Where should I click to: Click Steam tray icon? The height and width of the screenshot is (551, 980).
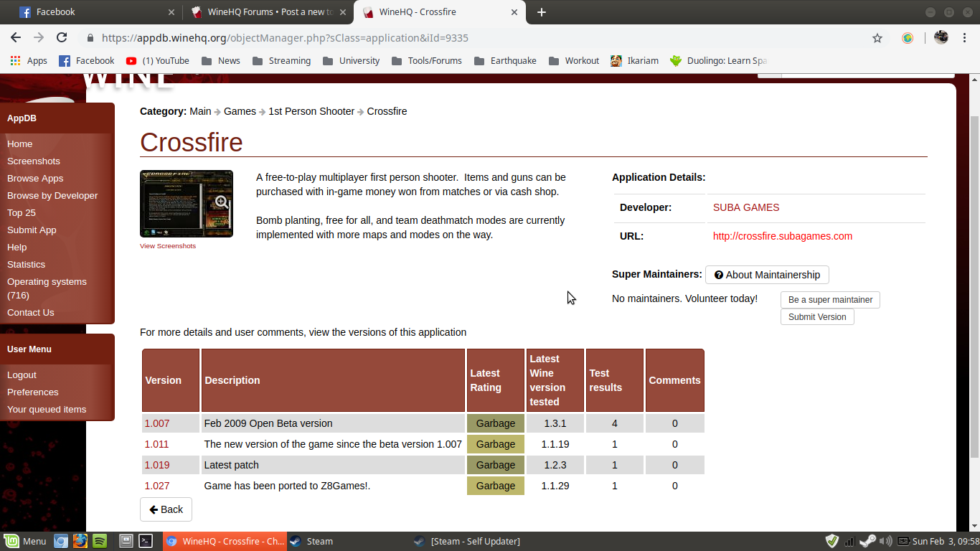tap(867, 542)
